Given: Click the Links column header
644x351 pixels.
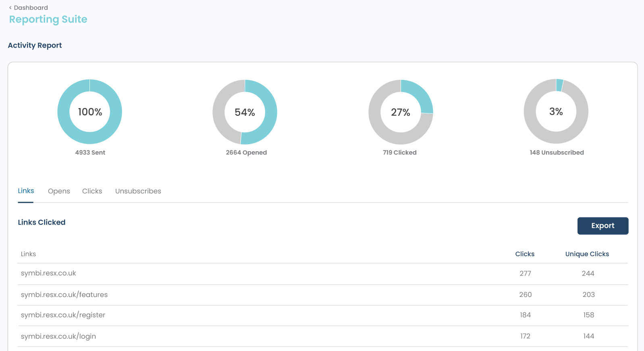Looking at the screenshot, I should click(x=28, y=254).
